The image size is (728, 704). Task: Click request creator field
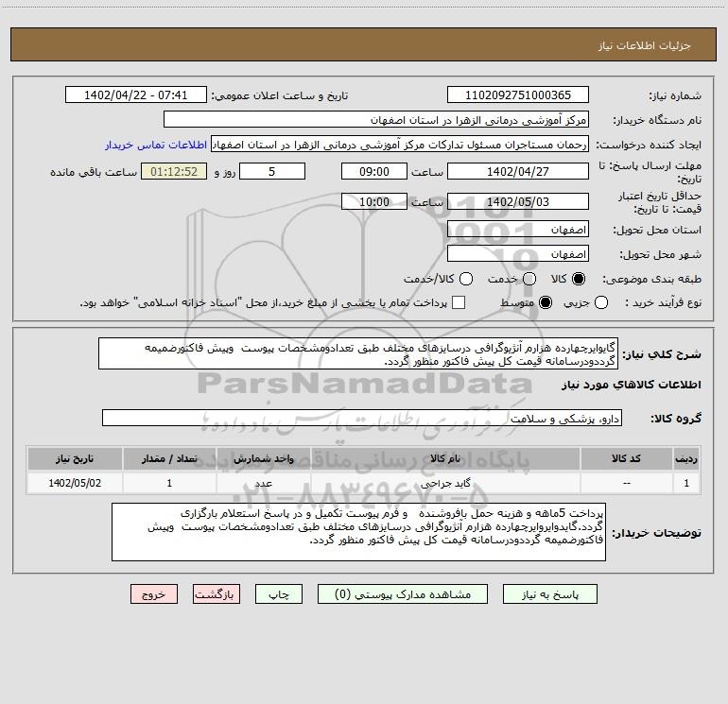(400, 145)
